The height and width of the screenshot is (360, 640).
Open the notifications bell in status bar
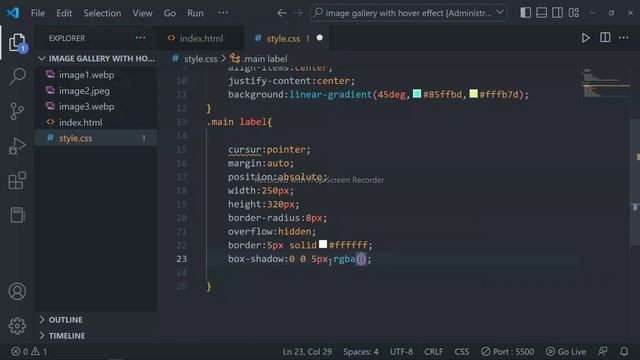[624, 351]
